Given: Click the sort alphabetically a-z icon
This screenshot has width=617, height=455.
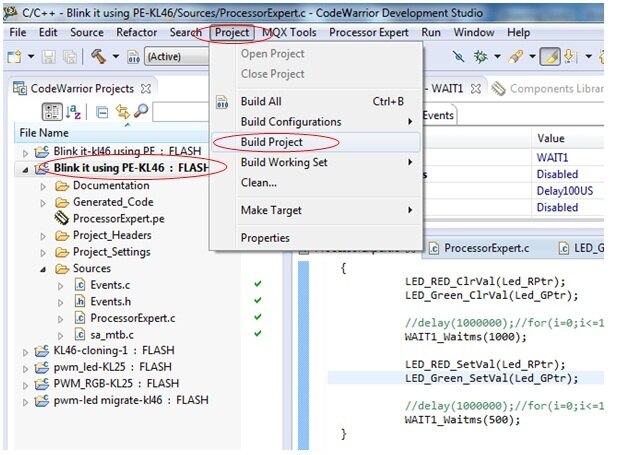Looking at the screenshot, I should 73,112.
